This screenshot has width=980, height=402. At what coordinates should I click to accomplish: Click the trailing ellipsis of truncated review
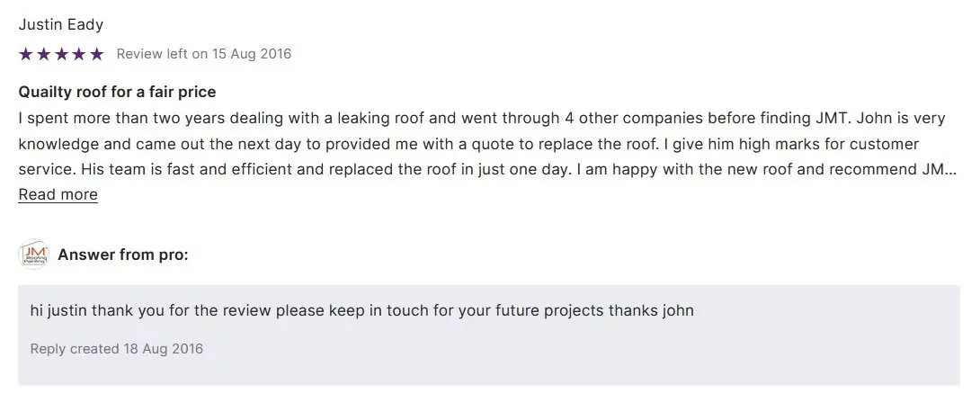(950, 169)
